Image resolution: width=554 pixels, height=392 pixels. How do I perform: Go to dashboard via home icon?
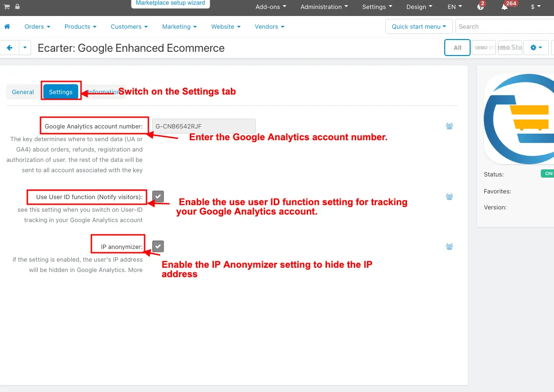pyautogui.click(x=7, y=26)
